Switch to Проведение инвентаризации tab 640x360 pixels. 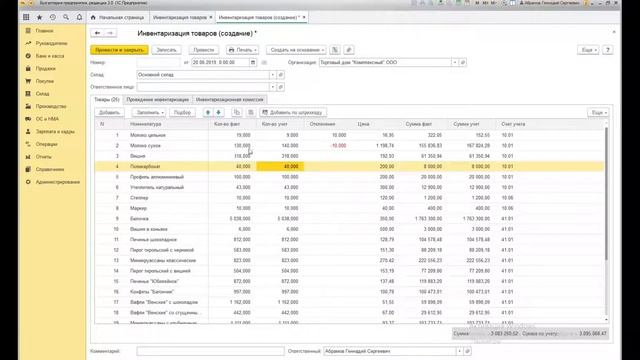pyautogui.click(x=158, y=100)
